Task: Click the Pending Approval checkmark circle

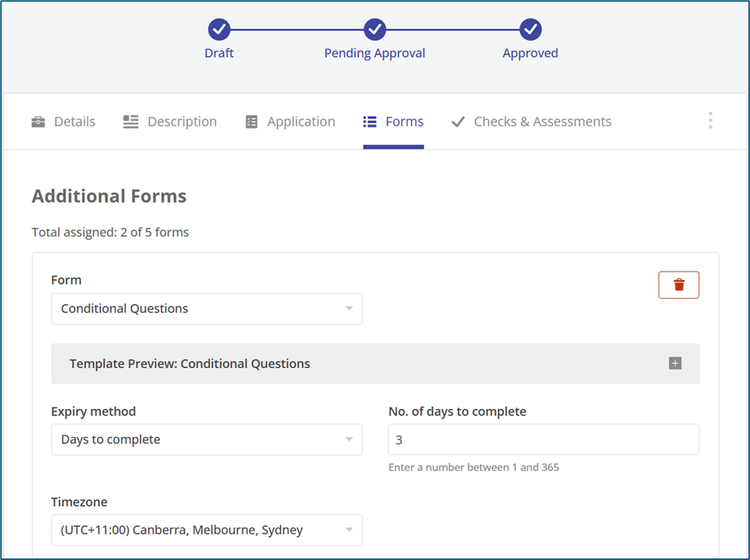Action: tap(375, 30)
